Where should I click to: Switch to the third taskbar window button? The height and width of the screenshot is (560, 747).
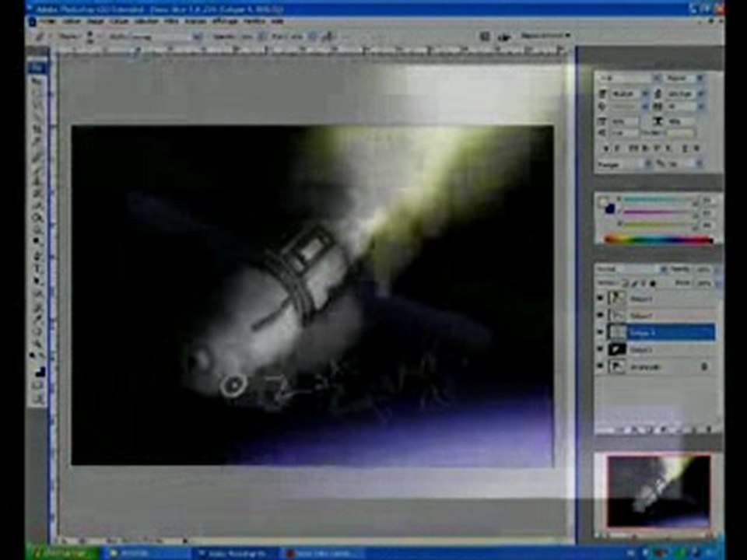tap(323, 554)
